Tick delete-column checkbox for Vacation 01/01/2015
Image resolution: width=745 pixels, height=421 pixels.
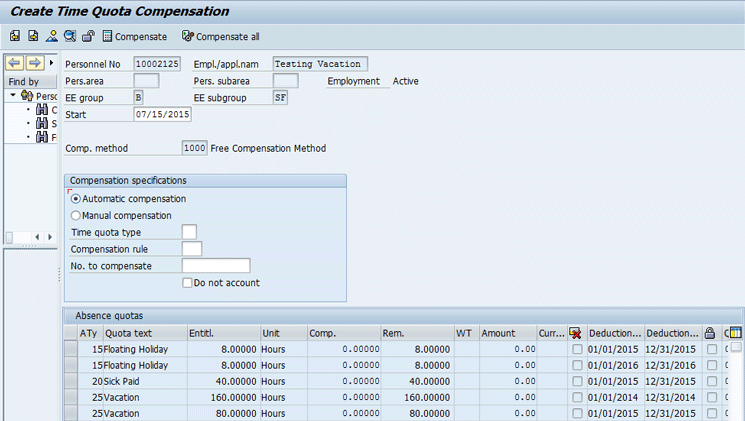(x=577, y=413)
